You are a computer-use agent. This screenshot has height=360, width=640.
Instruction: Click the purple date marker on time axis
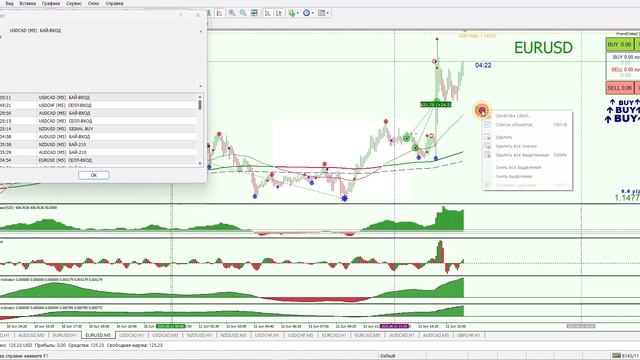point(394,326)
